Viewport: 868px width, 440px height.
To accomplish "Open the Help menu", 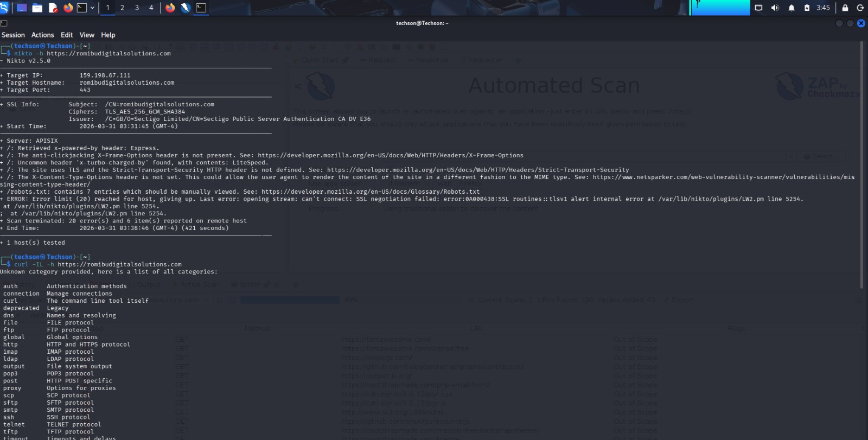I will 108,35.
